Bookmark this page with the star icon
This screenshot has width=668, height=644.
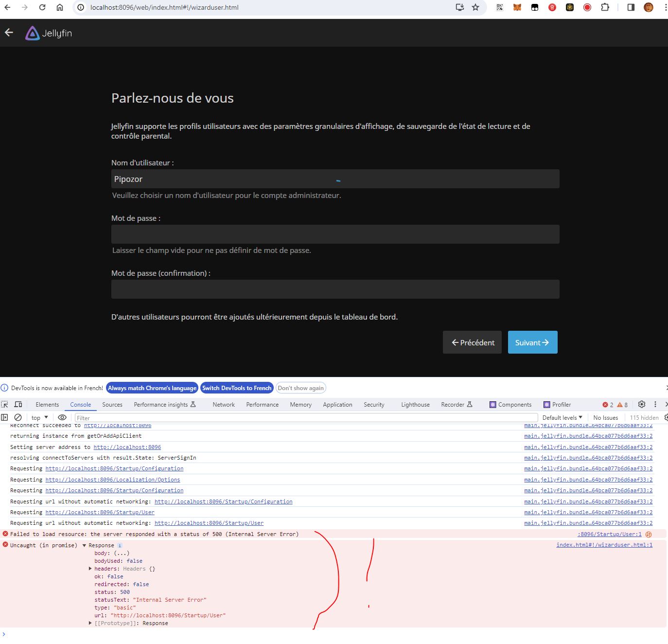(x=475, y=7)
